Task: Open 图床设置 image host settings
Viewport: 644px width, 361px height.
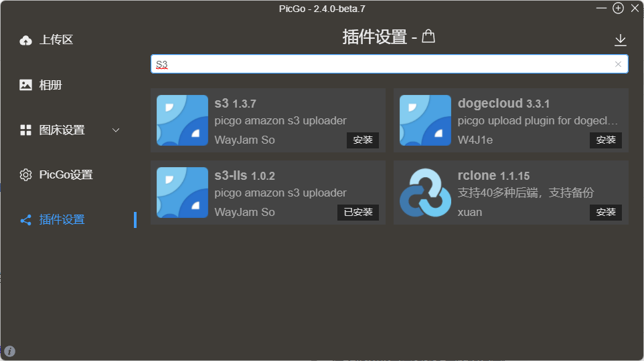Action: [62, 130]
